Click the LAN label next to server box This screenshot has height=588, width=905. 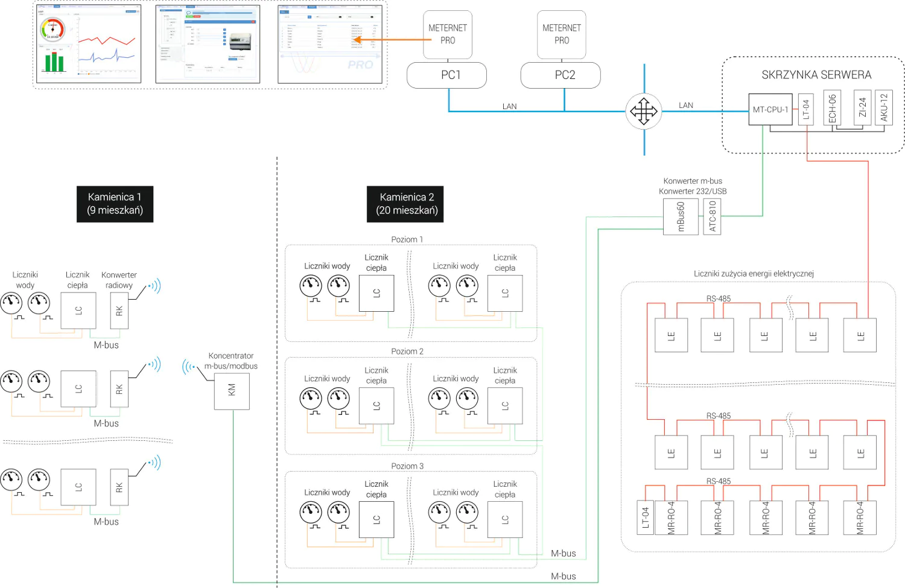[x=686, y=105]
